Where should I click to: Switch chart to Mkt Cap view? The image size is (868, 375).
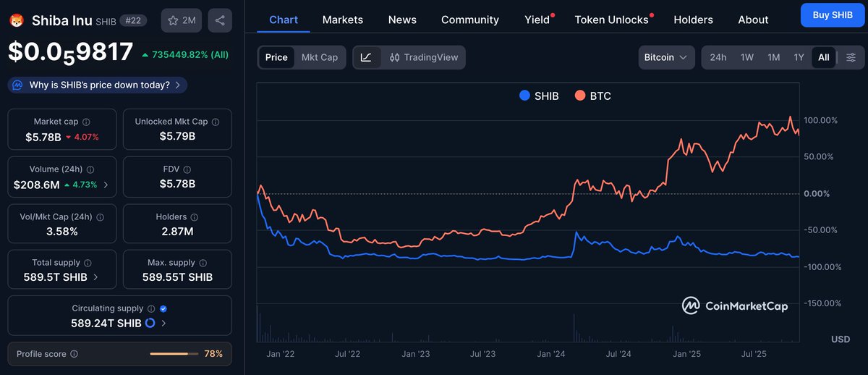pos(320,57)
